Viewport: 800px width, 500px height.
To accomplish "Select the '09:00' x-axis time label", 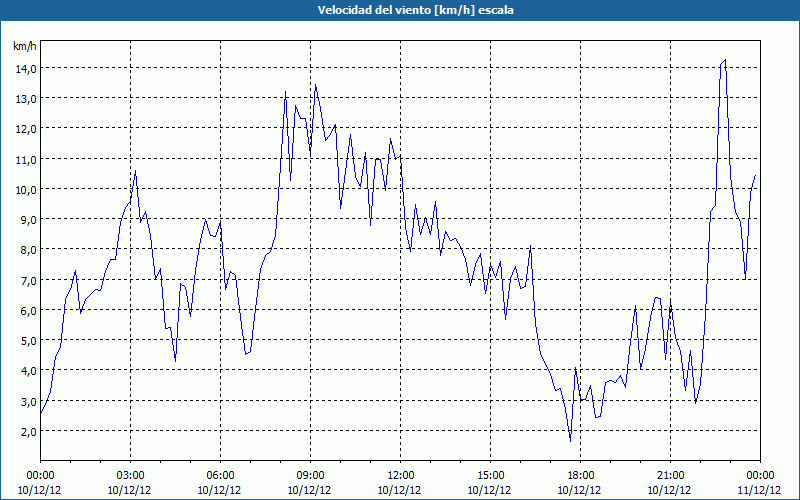I will 310,476.
